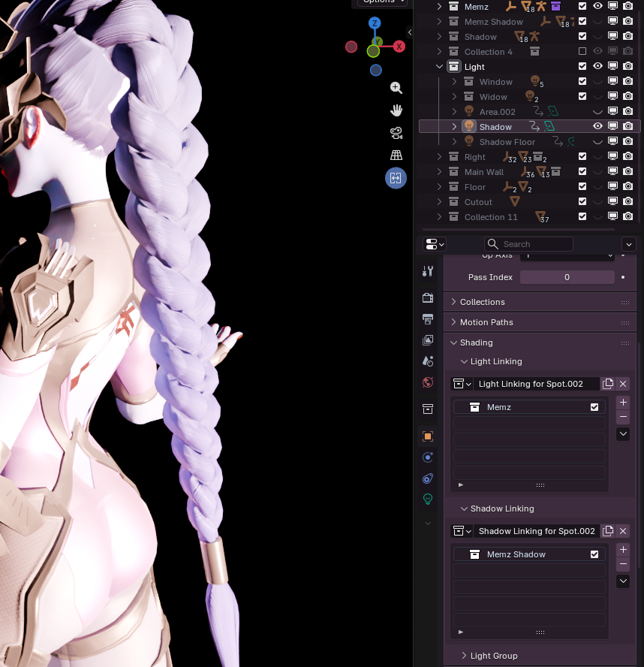Uncheck the Memz collection checkbox

[x=582, y=6]
